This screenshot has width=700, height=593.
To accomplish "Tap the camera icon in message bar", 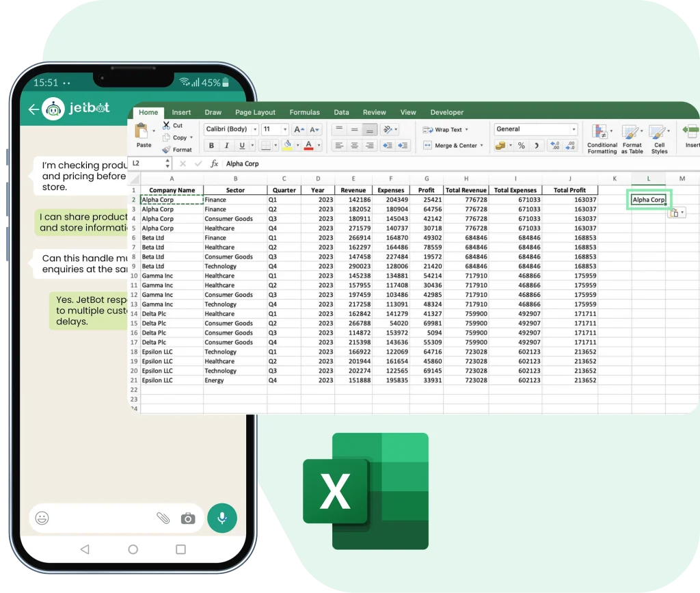I will 188,518.
